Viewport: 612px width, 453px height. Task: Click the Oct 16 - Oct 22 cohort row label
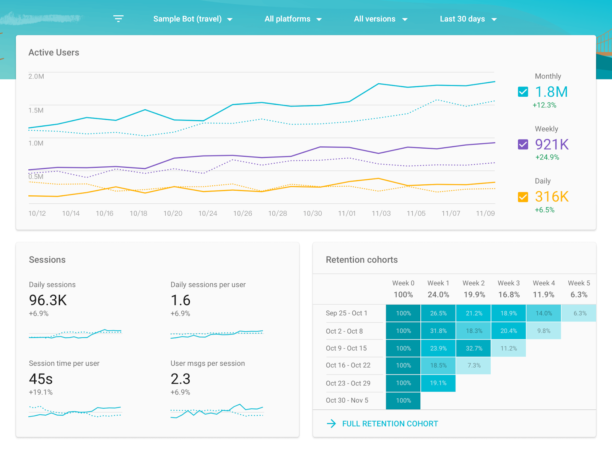pos(350,366)
